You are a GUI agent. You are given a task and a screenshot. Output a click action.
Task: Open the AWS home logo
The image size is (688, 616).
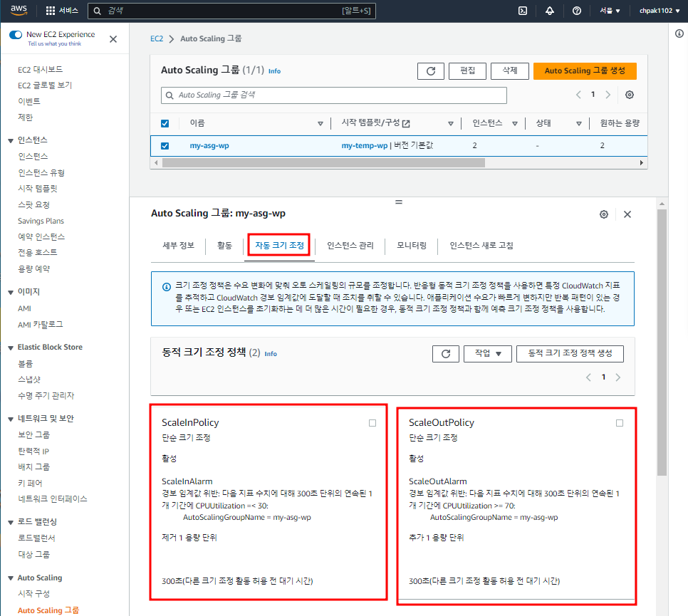(x=19, y=11)
